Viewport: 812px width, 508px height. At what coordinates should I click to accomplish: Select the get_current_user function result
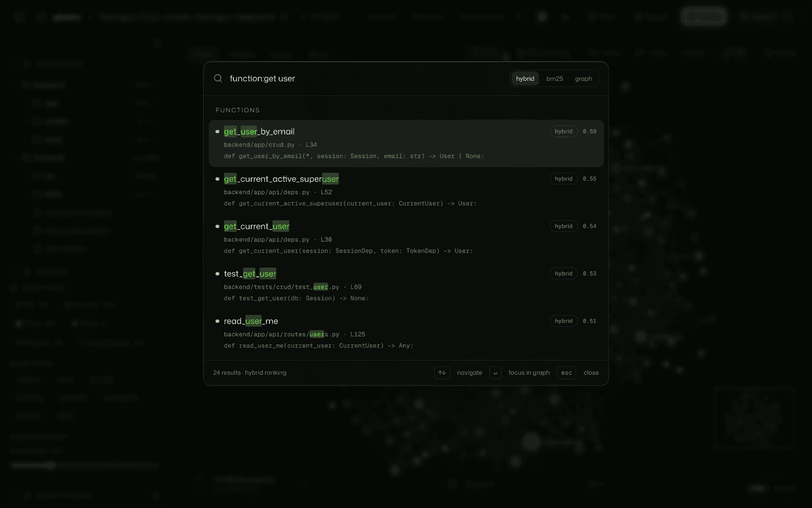[406, 238]
